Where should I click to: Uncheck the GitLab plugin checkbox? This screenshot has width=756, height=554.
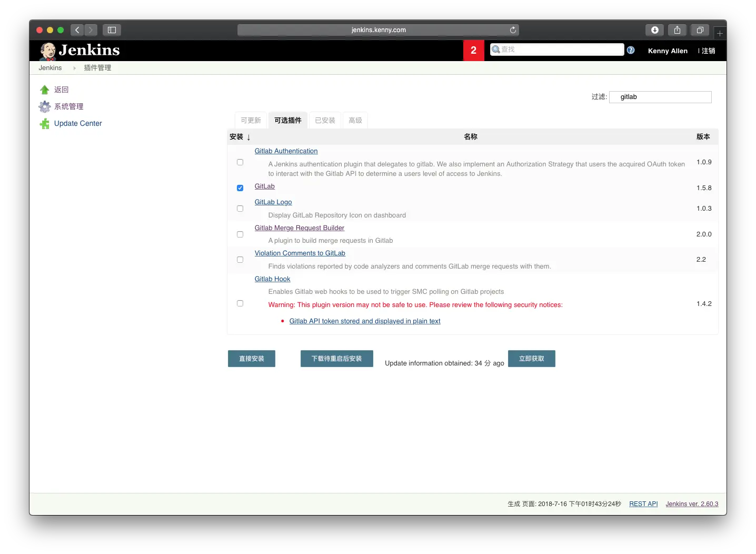coord(240,188)
